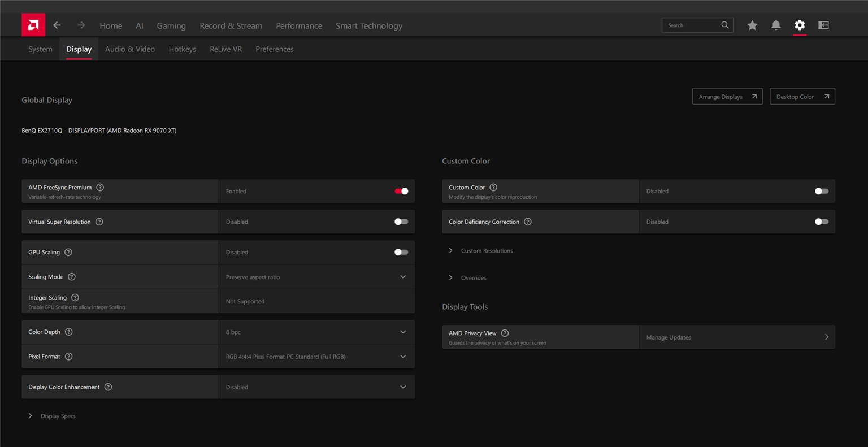Expand Display Specs section

click(51, 416)
